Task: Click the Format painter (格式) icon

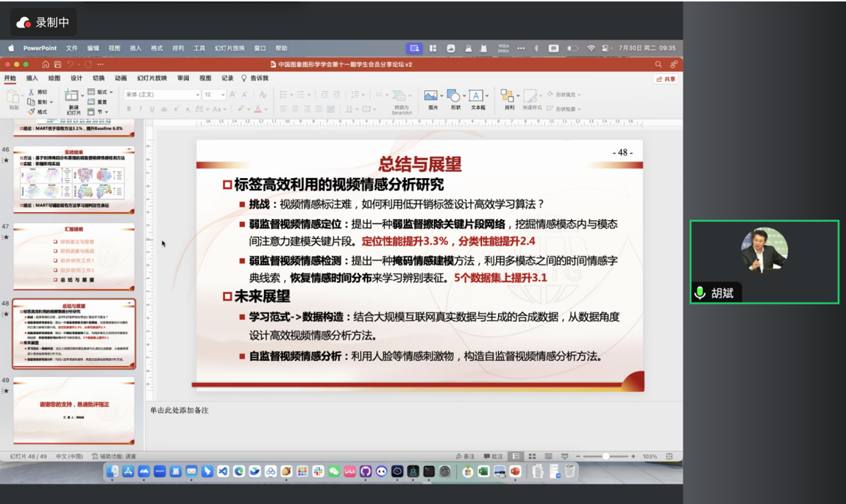Action: coord(31,112)
